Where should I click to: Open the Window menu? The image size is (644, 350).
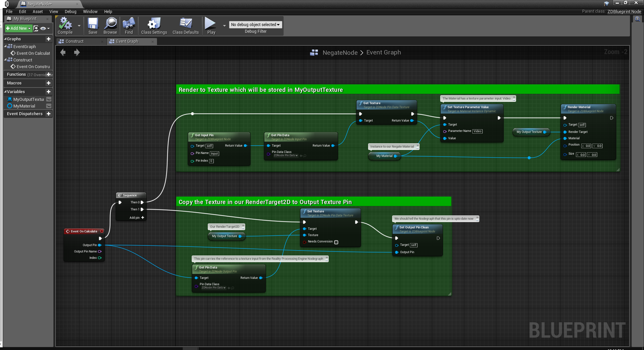(x=90, y=11)
